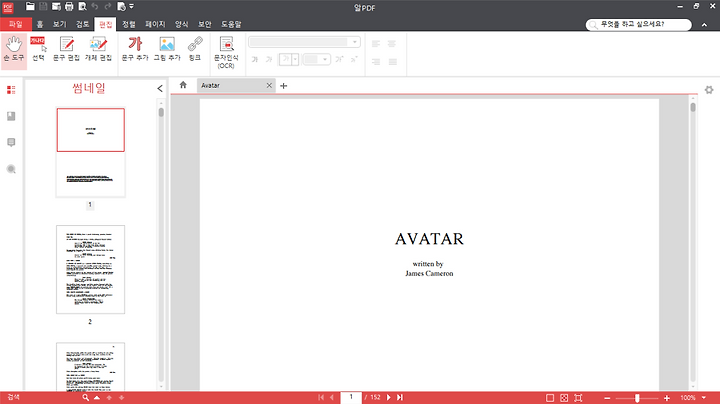Click the page number input field

coord(351,398)
